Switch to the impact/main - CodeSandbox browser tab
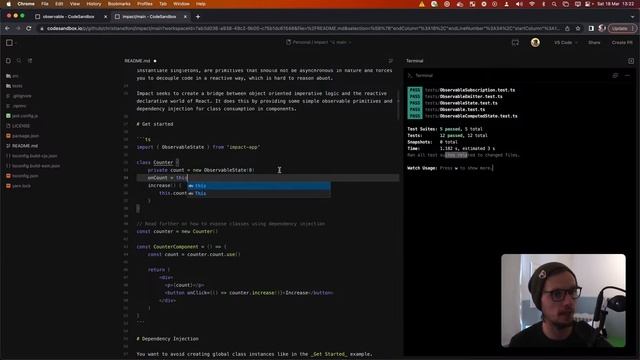 click(x=149, y=17)
